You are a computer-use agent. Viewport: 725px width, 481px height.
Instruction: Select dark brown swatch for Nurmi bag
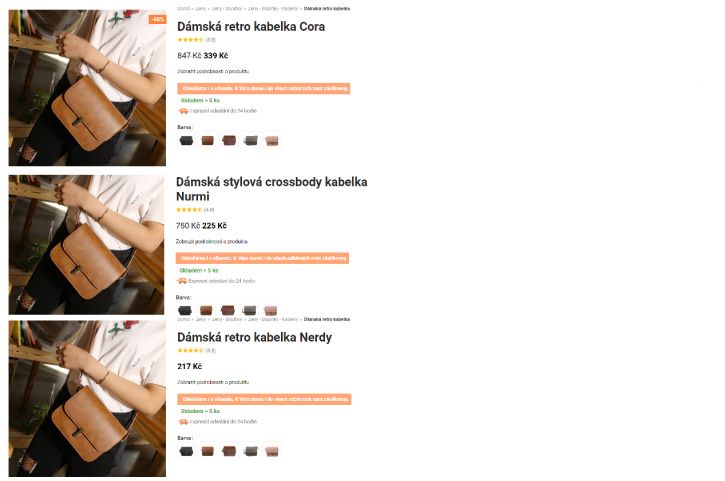pyautogui.click(x=227, y=310)
